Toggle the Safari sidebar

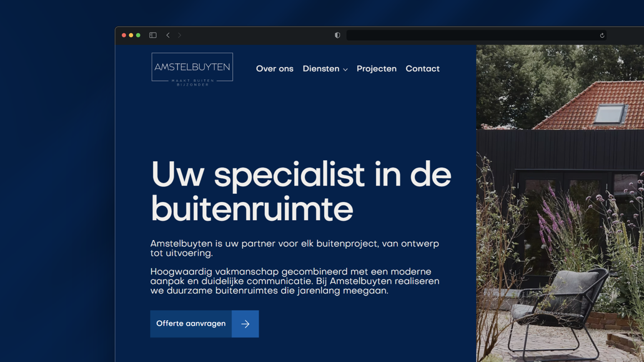pos(152,35)
